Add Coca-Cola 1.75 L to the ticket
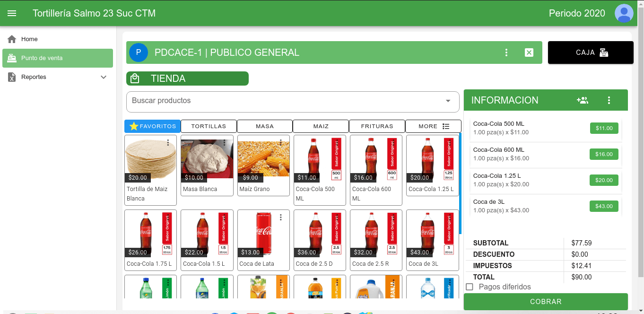The width and height of the screenshot is (644, 314). [x=150, y=240]
